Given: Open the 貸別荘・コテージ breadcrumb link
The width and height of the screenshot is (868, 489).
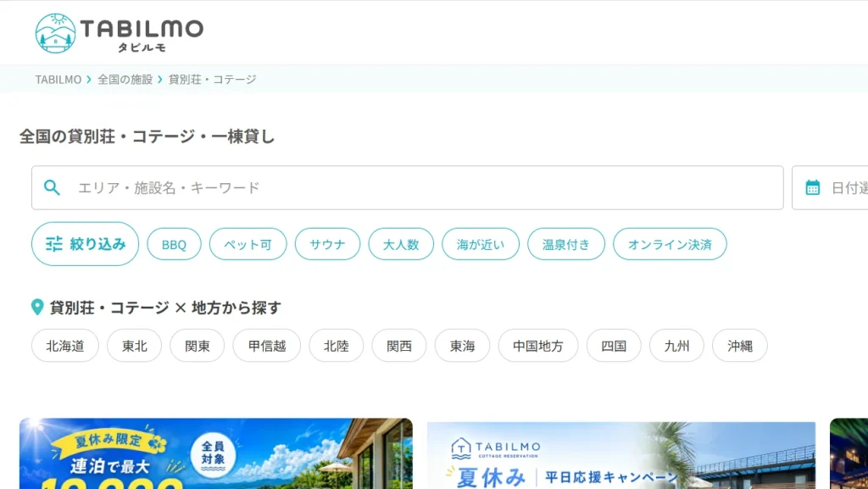Looking at the screenshot, I should [x=213, y=80].
